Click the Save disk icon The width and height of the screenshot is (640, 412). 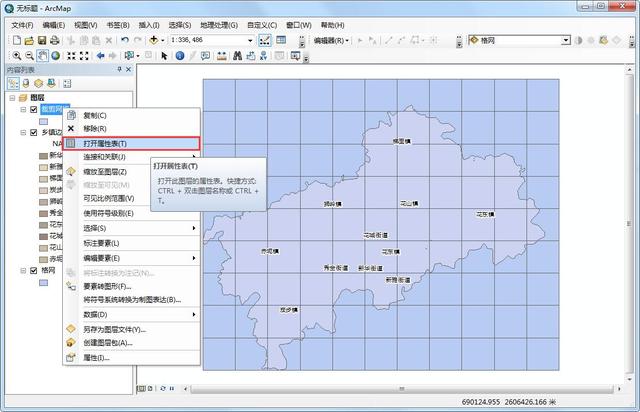pyautogui.click(x=42, y=40)
